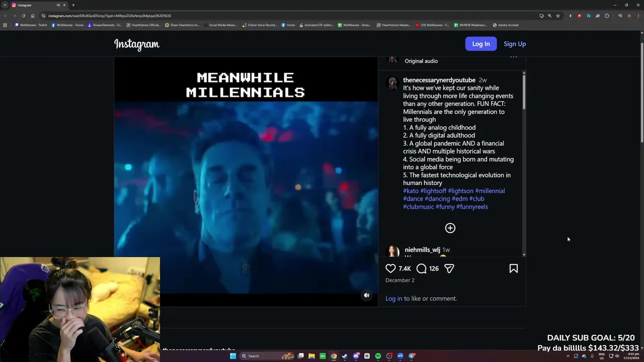Open the #dance hashtag
The image size is (644, 362).
pyautogui.click(x=413, y=199)
